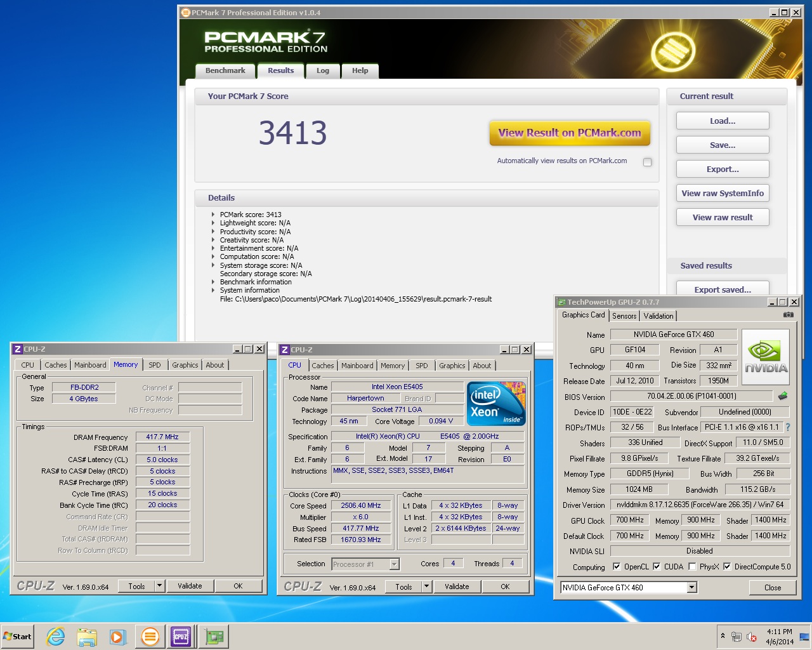The height and width of the screenshot is (650, 812).
Task: Click GPU-Z screenshot camera icon
Action: [x=788, y=315]
